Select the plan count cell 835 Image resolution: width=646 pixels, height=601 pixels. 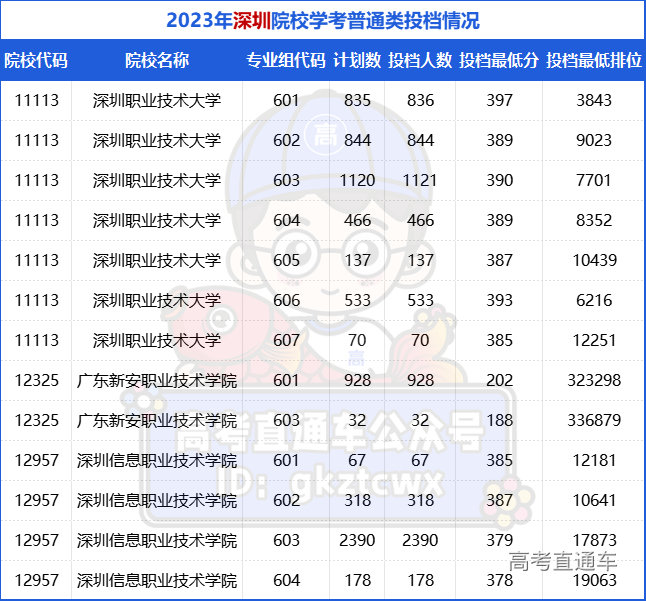357,100
